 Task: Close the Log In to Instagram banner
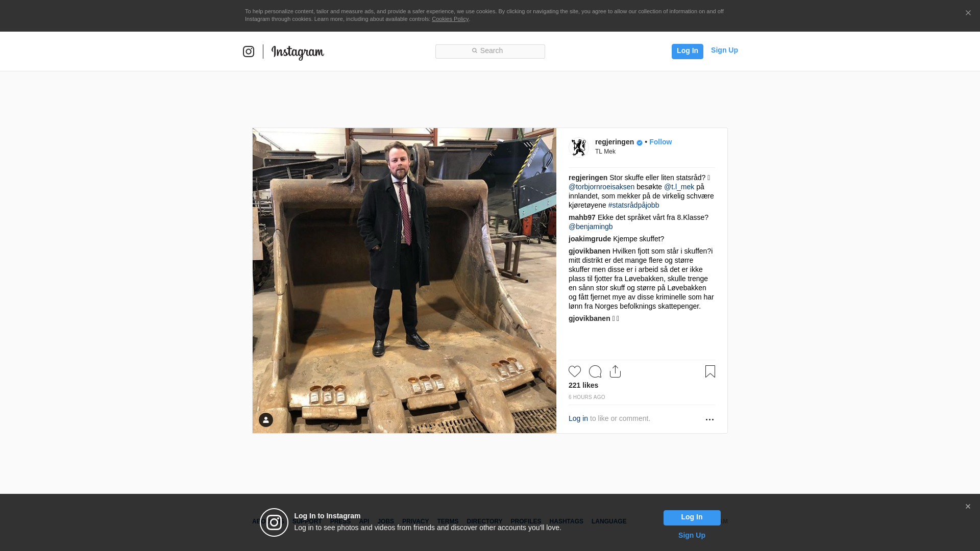click(x=968, y=507)
